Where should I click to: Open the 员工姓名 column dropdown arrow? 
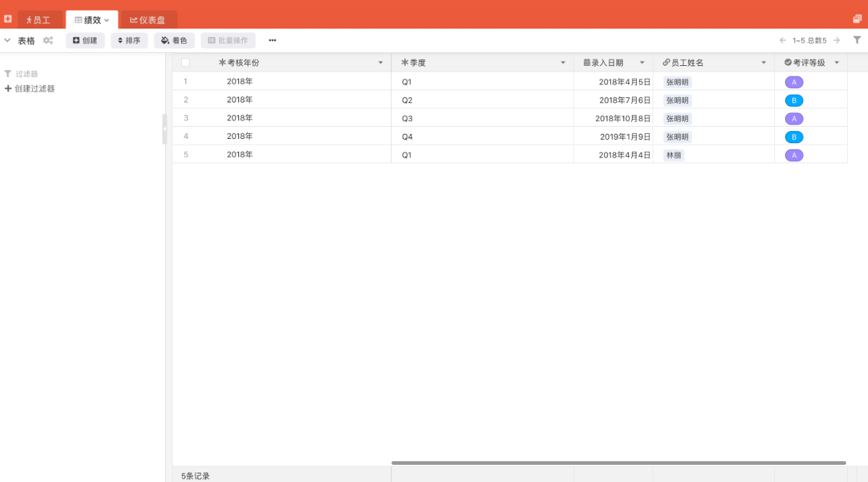pyautogui.click(x=764, y=63)
